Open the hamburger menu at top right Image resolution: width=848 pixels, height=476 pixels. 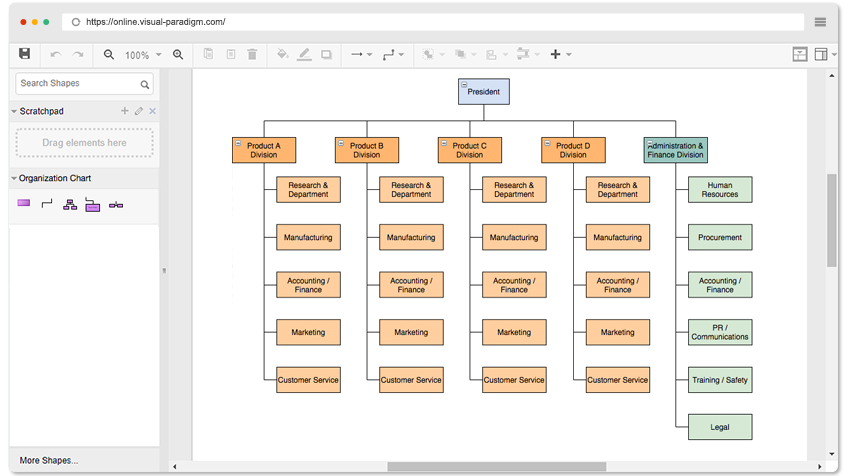click(x=820, y=22)
